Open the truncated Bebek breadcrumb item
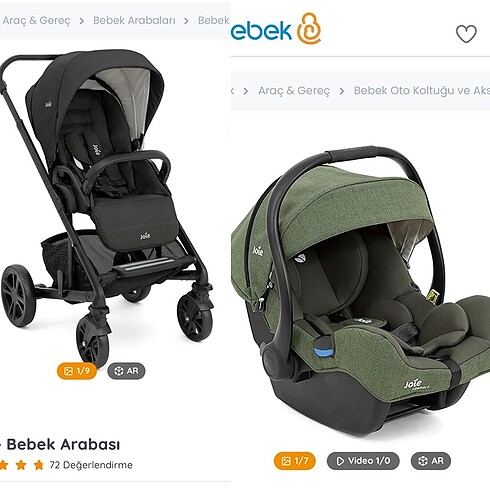The image size is (490, 490). (x=213, y=20)
